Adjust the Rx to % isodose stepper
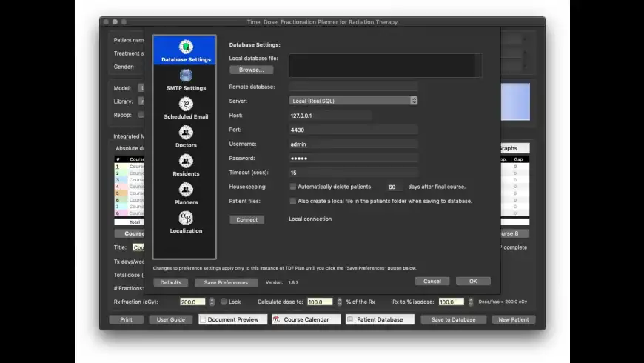This screenshot has width=644, height=363. 471,302
